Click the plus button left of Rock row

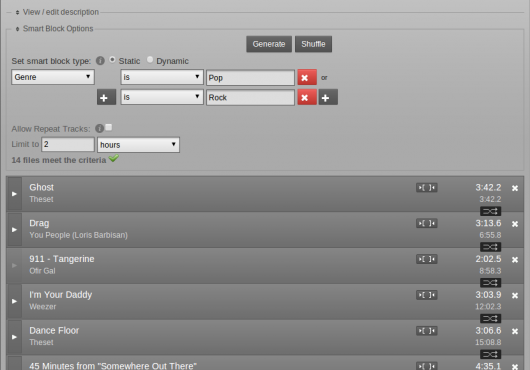pos(106,97)
